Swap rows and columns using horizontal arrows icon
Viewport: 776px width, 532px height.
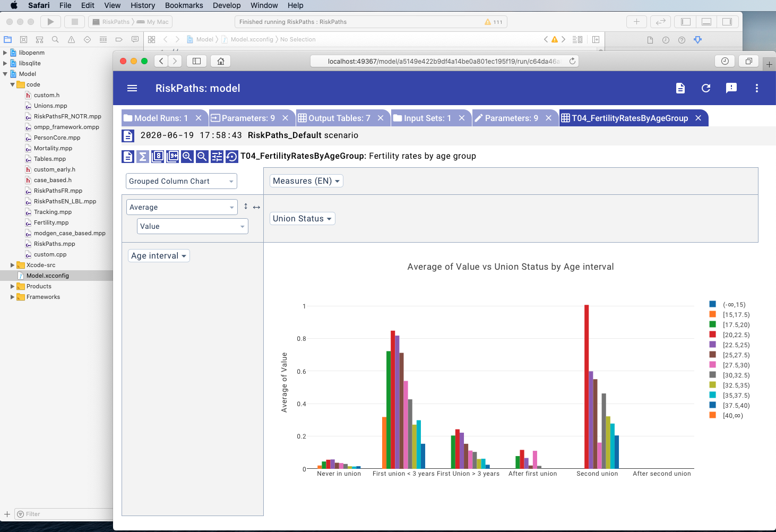coord(256,207)
